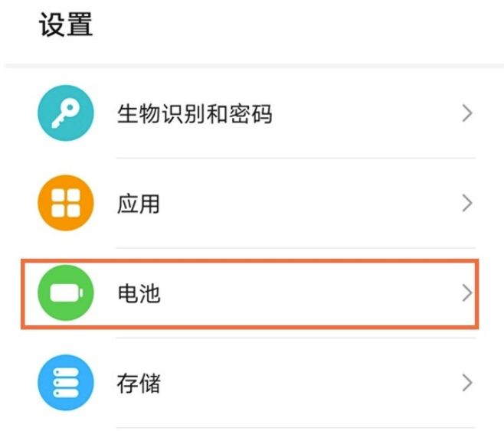Select the 生物识别和密码 text label
The height and width of the screenshot is (431, 504).
tap(195, 114)
